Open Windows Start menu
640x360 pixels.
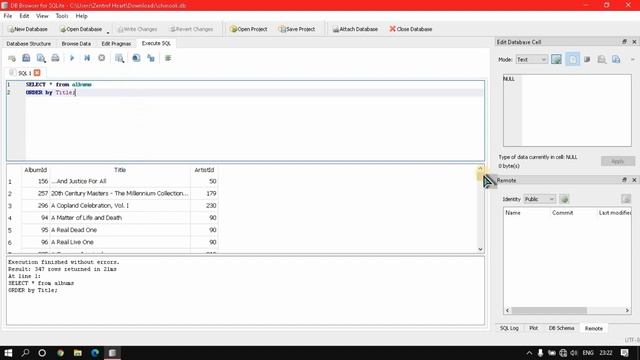click(x=8, y=353)
